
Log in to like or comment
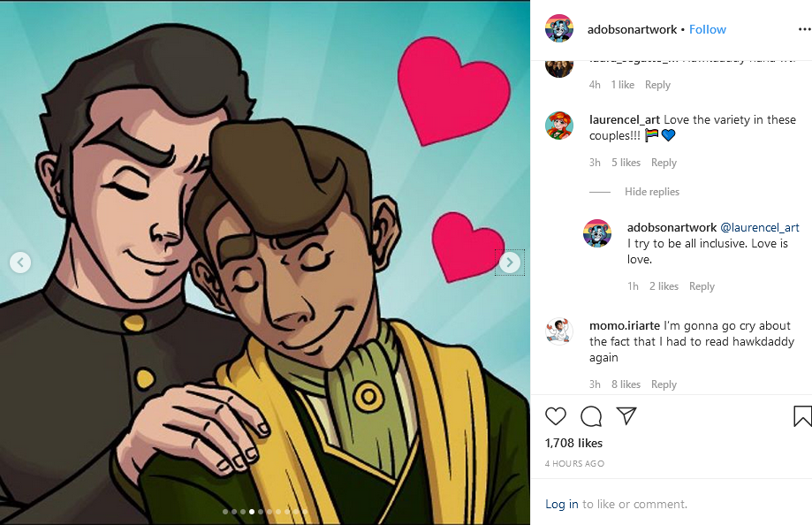(x=561, y=505)
